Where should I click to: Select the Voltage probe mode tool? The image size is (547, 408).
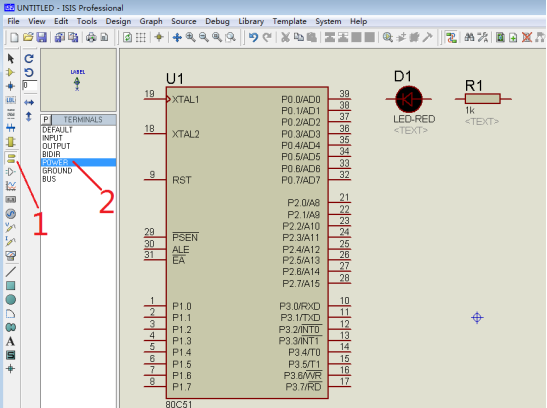click(x=11, y=227)
